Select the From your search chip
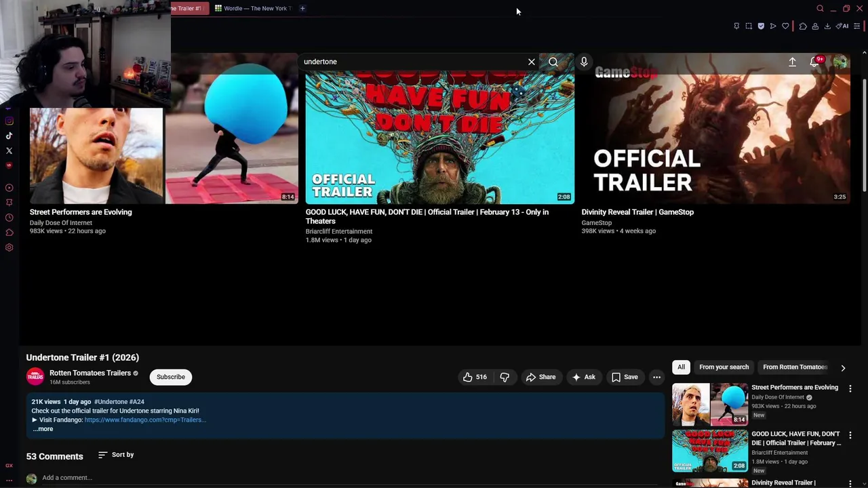This screenshot has height=488, width=868. (x=724, y=367)
